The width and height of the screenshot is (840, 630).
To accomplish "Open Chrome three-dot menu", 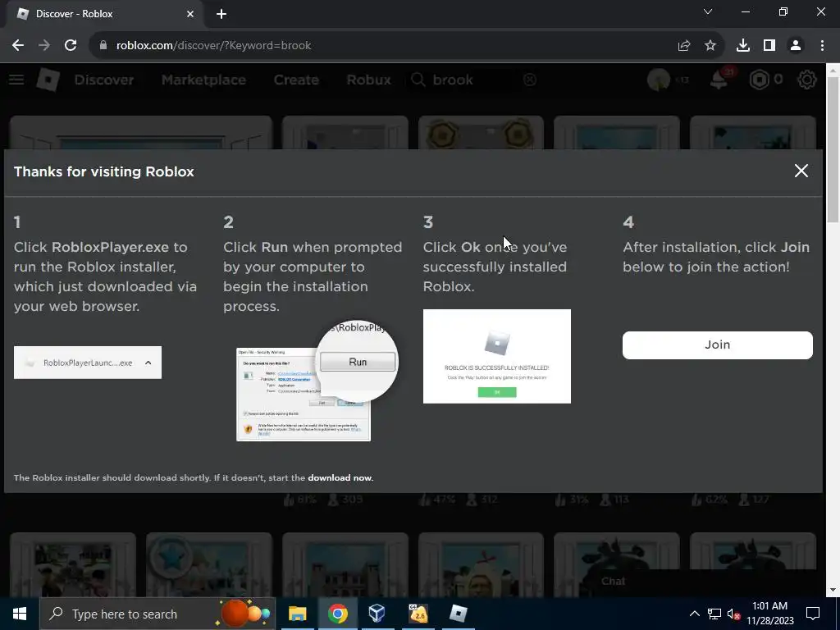I will click(822, 46).
